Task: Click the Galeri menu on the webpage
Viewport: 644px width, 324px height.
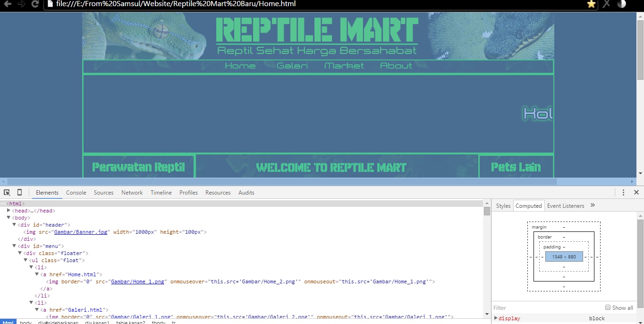Action: [x=292, y=66]
